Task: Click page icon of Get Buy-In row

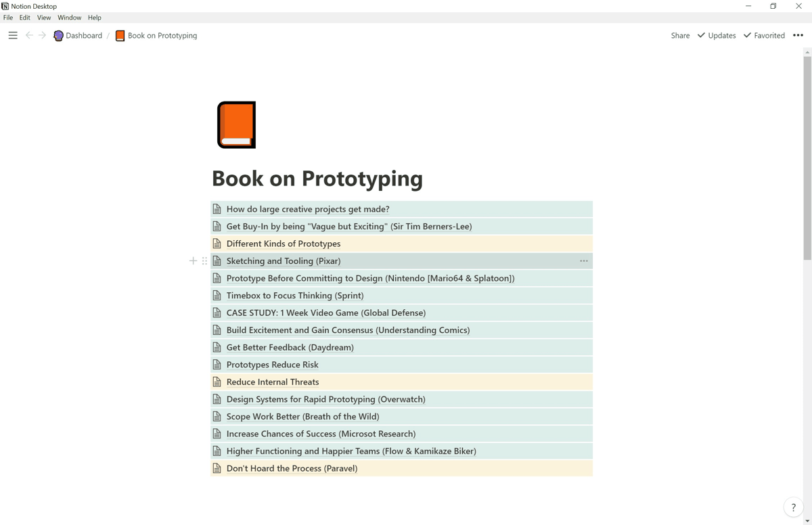Action: pyautogui.click(x=217, y=226)
